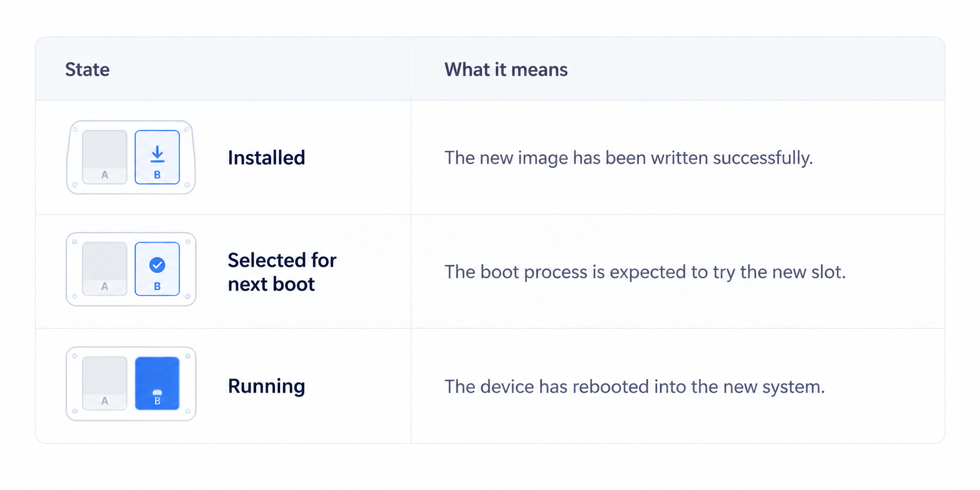Click slot A in the Installed row
The image size is (980, 490).
pyautogui.click(x=105, y=157)
